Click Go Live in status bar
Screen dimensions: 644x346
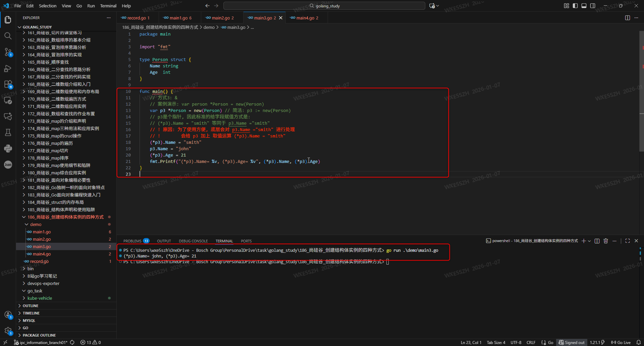621,342
